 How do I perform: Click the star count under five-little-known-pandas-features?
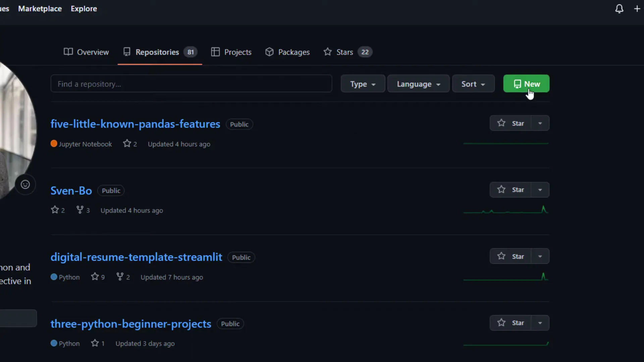point(130,144)
